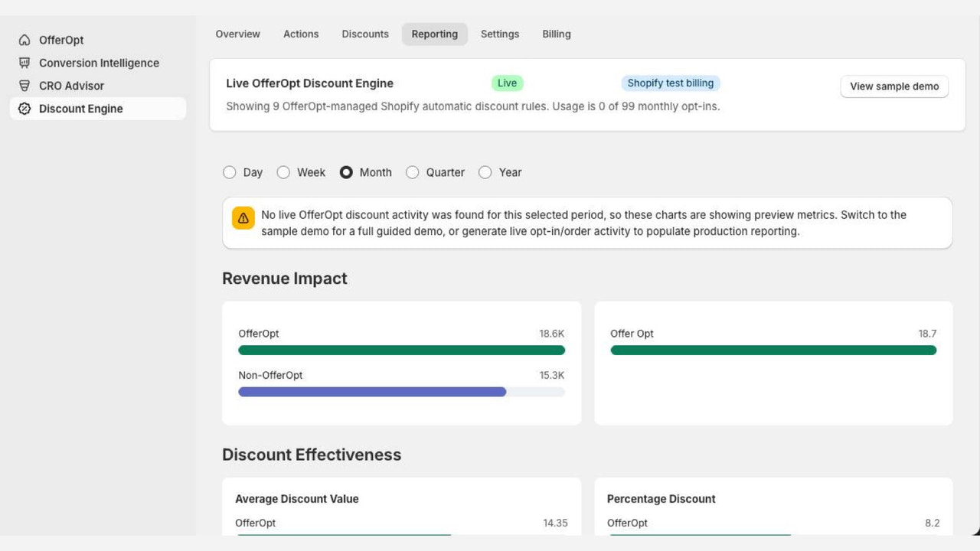Click the 18.7 Offer Opt value
Screen dimensions: 980x551
pos(927,334)
